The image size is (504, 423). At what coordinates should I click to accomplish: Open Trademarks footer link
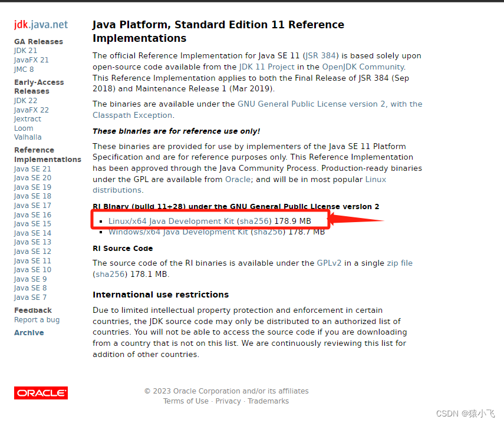[x=268, y=401]
